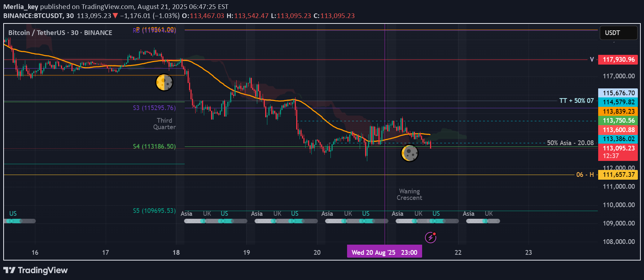
Task: Click the P (119561.00) pivot label
Action: coord(156,29)
